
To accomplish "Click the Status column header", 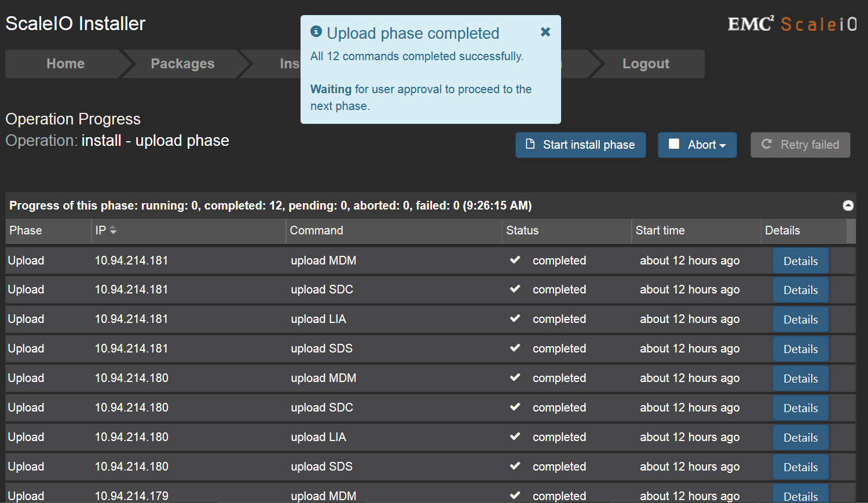I will click(x=522, y=230).
